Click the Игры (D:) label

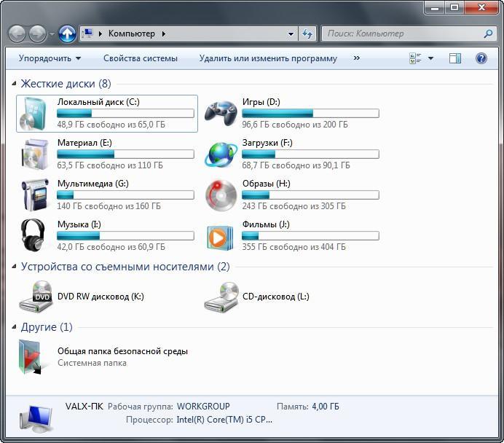261,102
